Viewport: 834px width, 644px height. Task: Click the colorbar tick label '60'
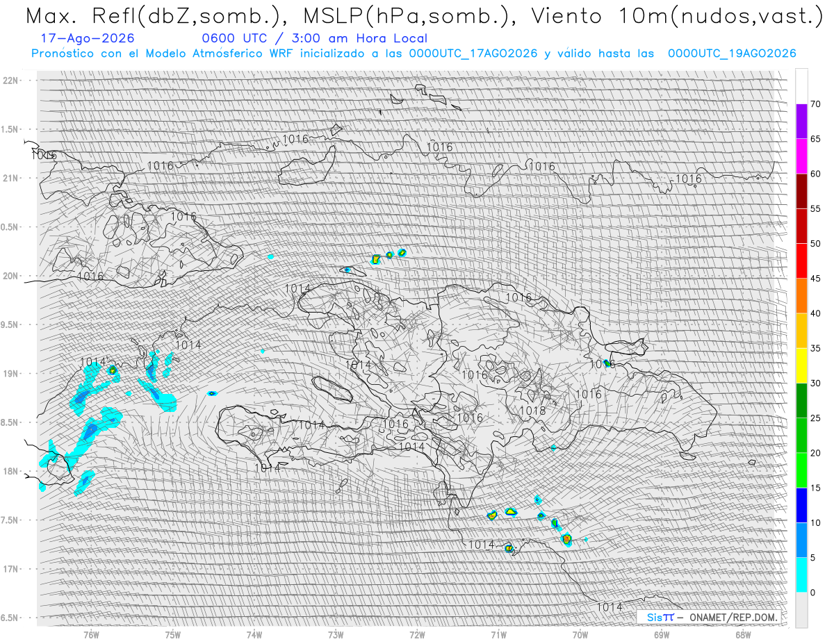point(815,174)
